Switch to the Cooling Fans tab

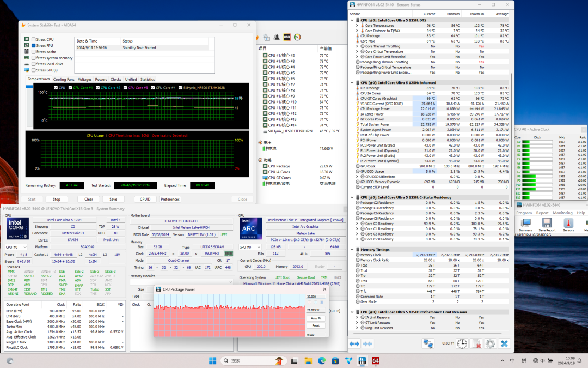(x=64, y=80)
